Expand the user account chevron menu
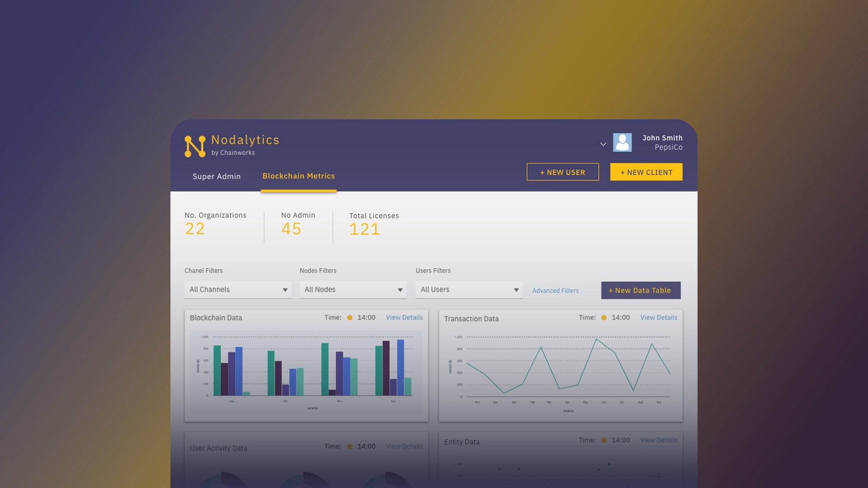This screenshot has height=488, width=868. point(603,144)
